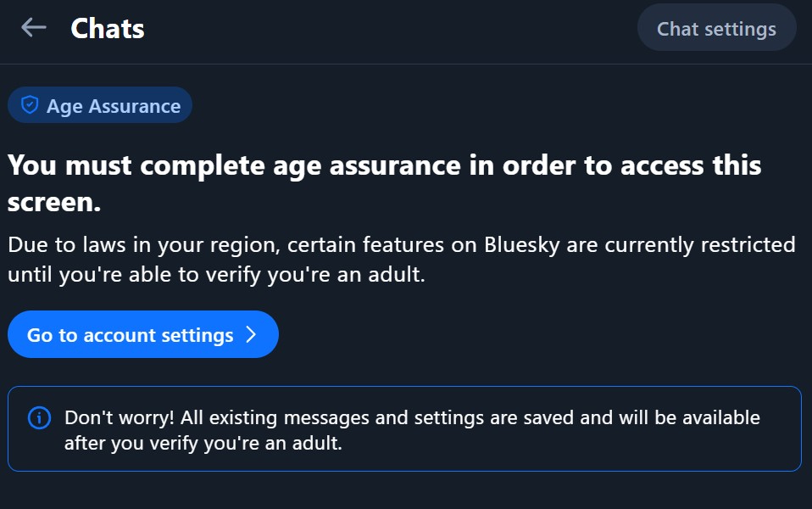Image resolution: width=812 pixels, height=509 pixels.
Task: Click the Chats page title
Action: (108, 29)
